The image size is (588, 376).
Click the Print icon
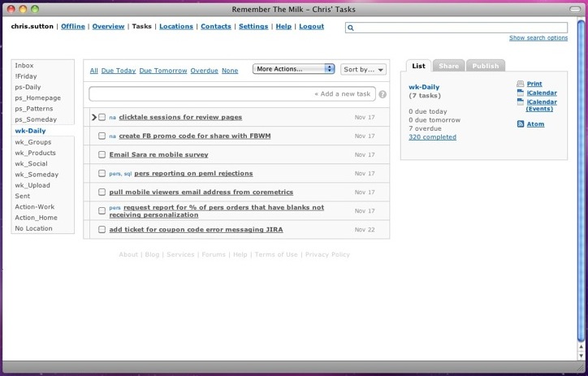point(520,84)
